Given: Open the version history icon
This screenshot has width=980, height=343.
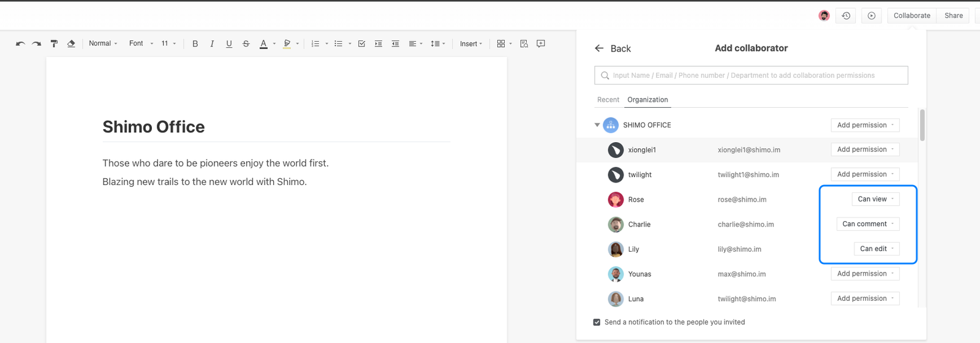Looking at the screenshot, I should (x=846, y=16).
